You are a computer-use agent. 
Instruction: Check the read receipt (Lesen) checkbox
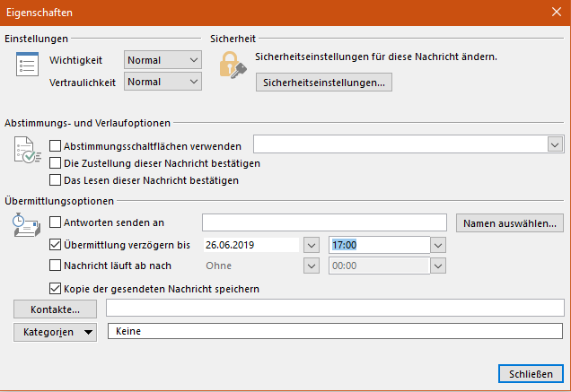56,180
